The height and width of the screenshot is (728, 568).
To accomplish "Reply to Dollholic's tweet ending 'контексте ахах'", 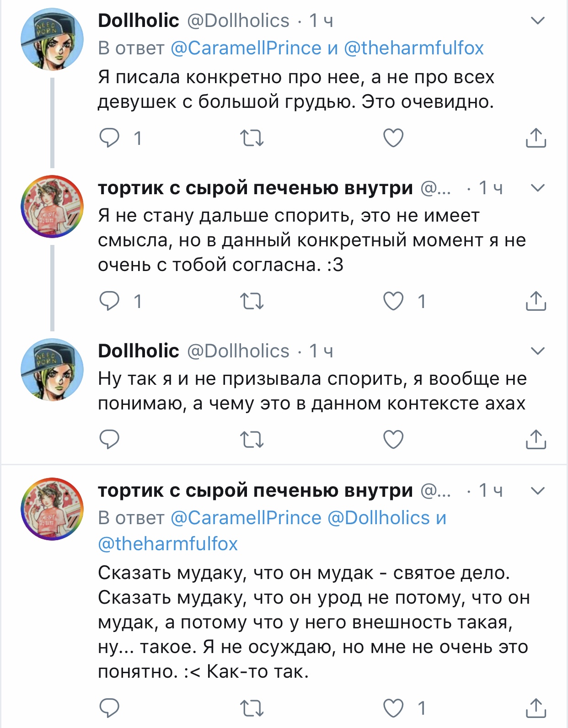I will point(110,440).
